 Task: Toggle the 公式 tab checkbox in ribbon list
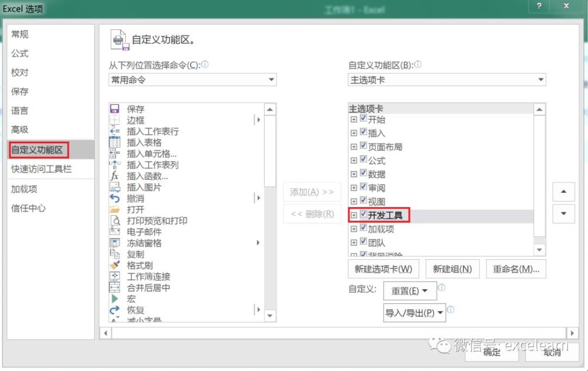pyautogui.click(x=363, y=159)
